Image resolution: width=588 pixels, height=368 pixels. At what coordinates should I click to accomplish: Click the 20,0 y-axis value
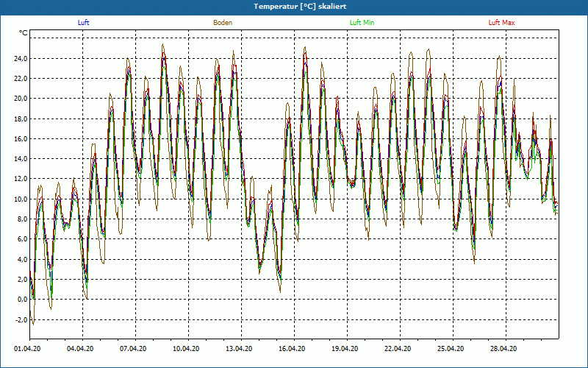pyautogui.click(x=21, y=99)
